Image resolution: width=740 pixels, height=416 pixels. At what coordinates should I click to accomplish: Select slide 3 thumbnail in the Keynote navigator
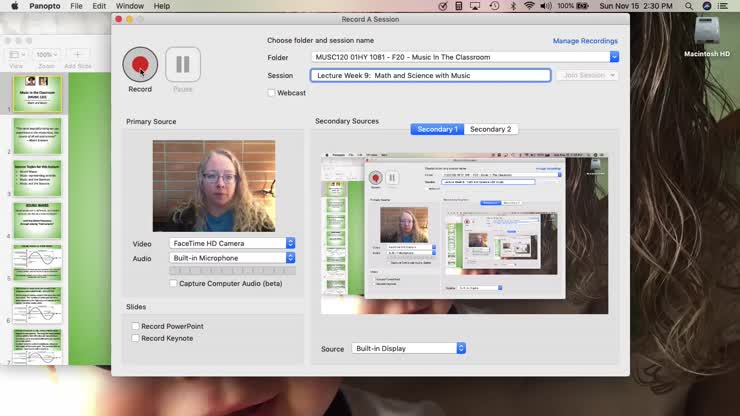[37, 178]
